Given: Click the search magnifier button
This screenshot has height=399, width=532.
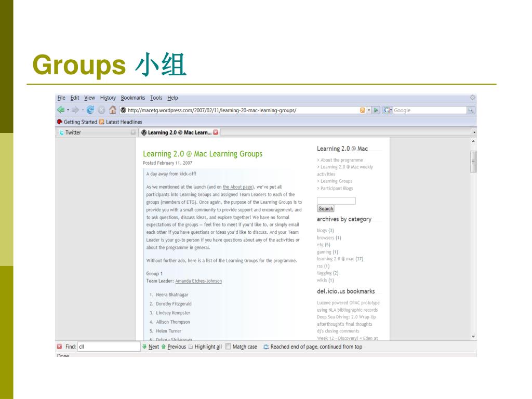Looking at the screenshot, I should pos(471,110).
